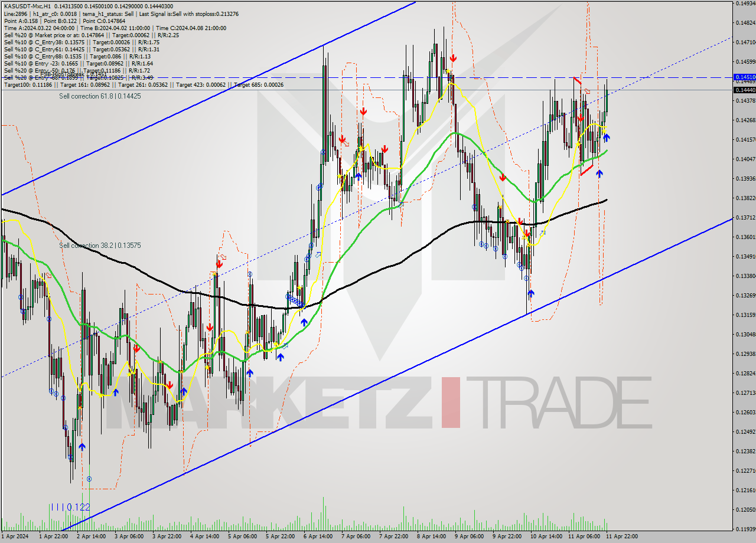The height and width of the screenshot is (543, 756).
Task: Click the 0.12050 price axis label
Action: coord(745,510)
